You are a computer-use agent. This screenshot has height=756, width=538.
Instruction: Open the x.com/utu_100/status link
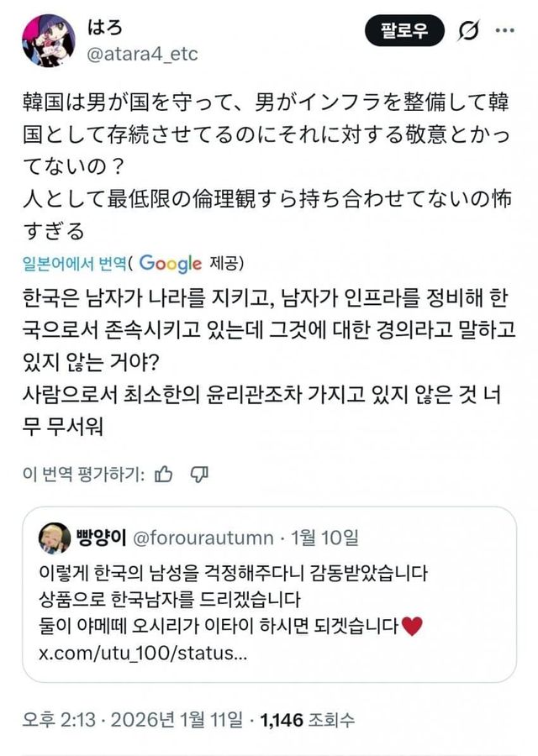[143, 654]
